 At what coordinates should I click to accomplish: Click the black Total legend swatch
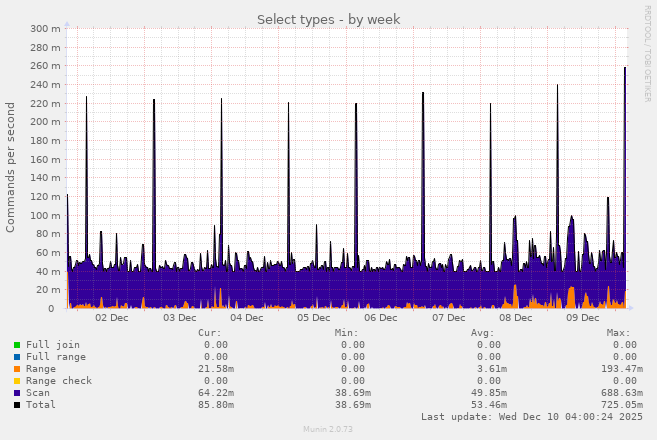point(17,405)
